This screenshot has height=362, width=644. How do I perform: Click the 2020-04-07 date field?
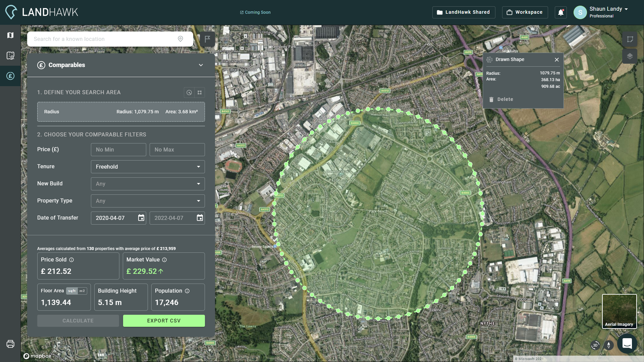(118, 218)
